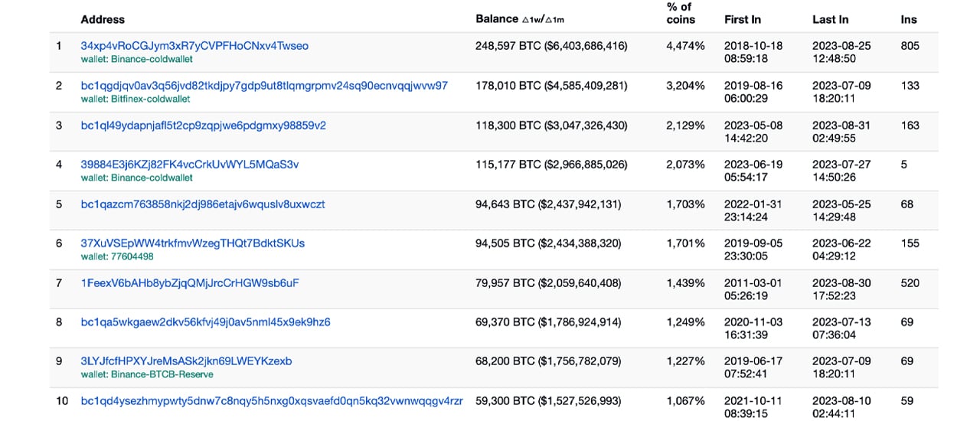Open address 39884E3j6KZj82FK4vcCrkUvWYL5MQaS3v
Viewport: 980px width, 421px height.
[190, 165]
